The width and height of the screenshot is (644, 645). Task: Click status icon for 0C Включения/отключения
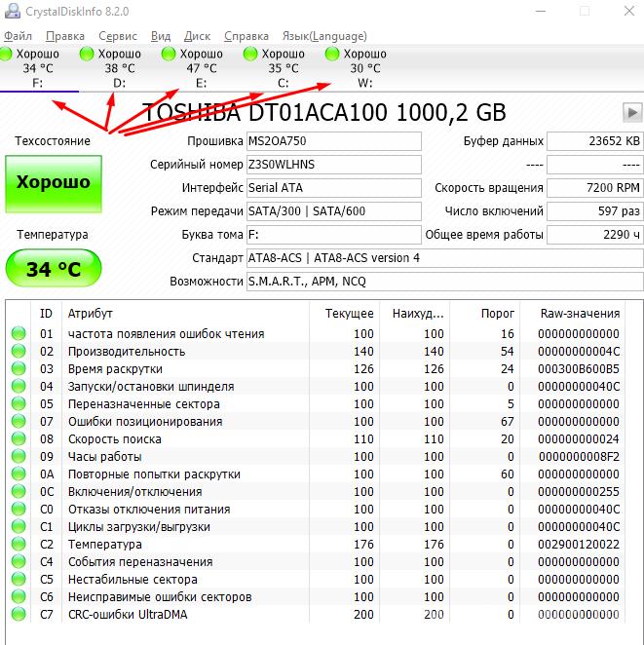(19, 492)
